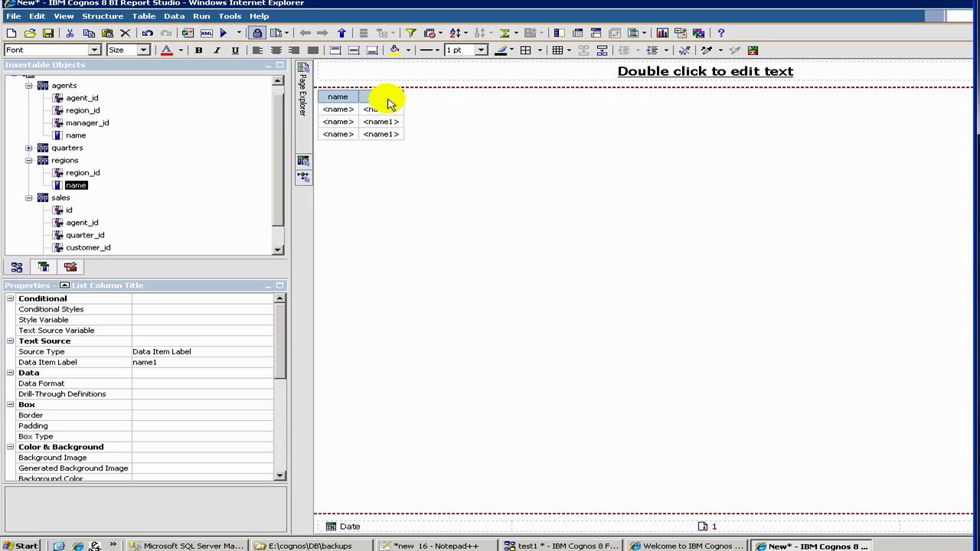Align text right
The height and width of the screenshot is (551, 980).
pyautogui.click(x=294, y=51)
